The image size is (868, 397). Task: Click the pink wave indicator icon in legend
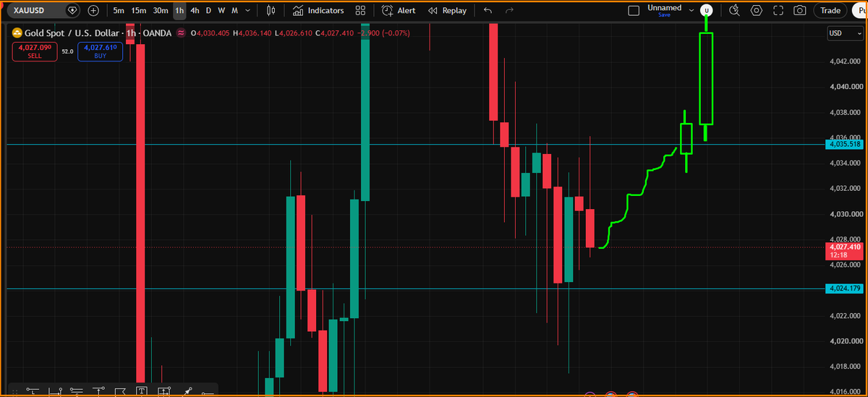click(x=180, y=33)
